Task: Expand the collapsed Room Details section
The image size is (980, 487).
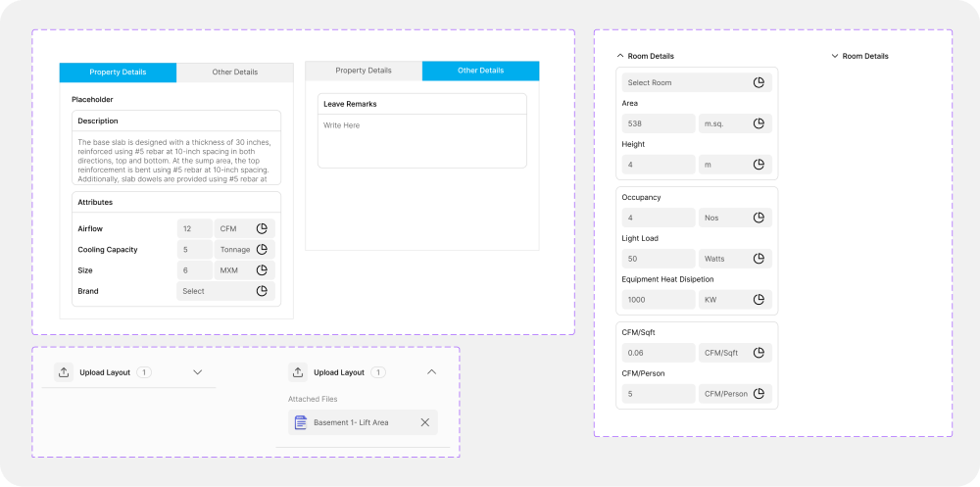Action: 834,56
